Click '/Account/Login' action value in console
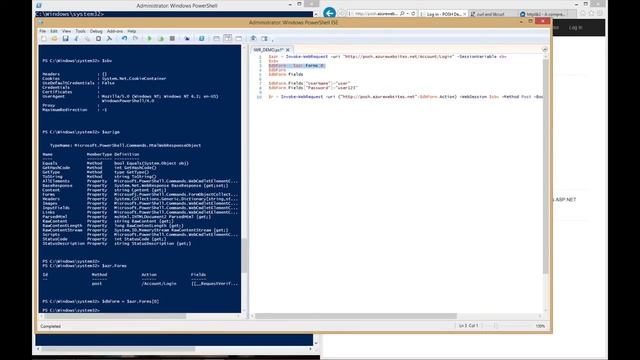Screen dimensions: 640x360 pyautogui.click(x=159, y=283)
